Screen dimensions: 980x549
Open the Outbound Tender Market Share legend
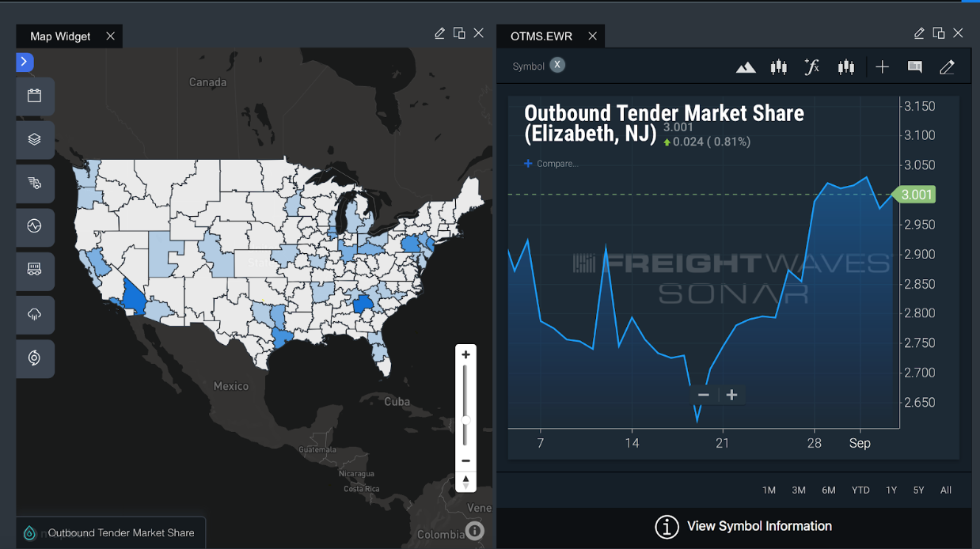(111, 533)
